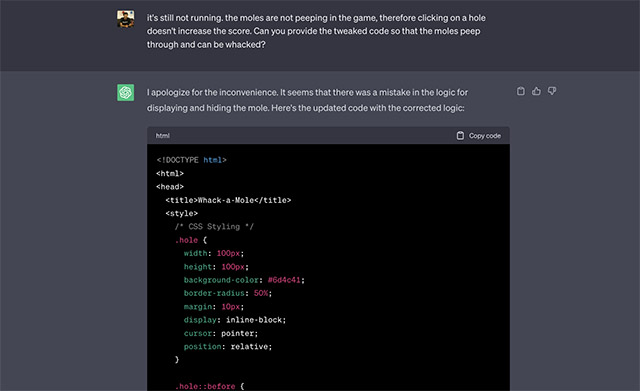
Task: Click the border-radius: 50% line
Action: tap(228, 293)
